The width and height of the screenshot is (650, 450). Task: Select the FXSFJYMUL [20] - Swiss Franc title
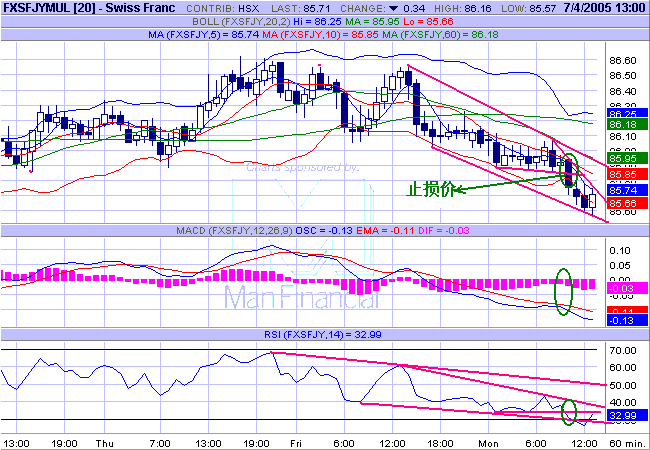[89, 8]
